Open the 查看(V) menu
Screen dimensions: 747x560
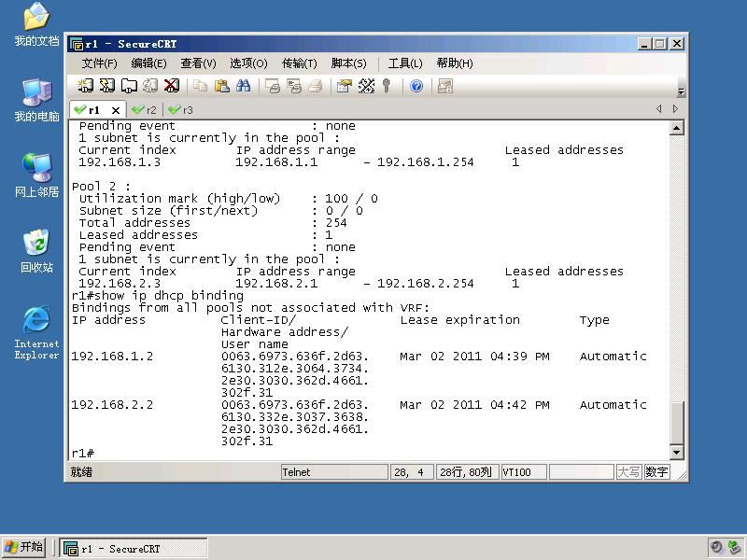pyautogui.click(x=198, y=63)
